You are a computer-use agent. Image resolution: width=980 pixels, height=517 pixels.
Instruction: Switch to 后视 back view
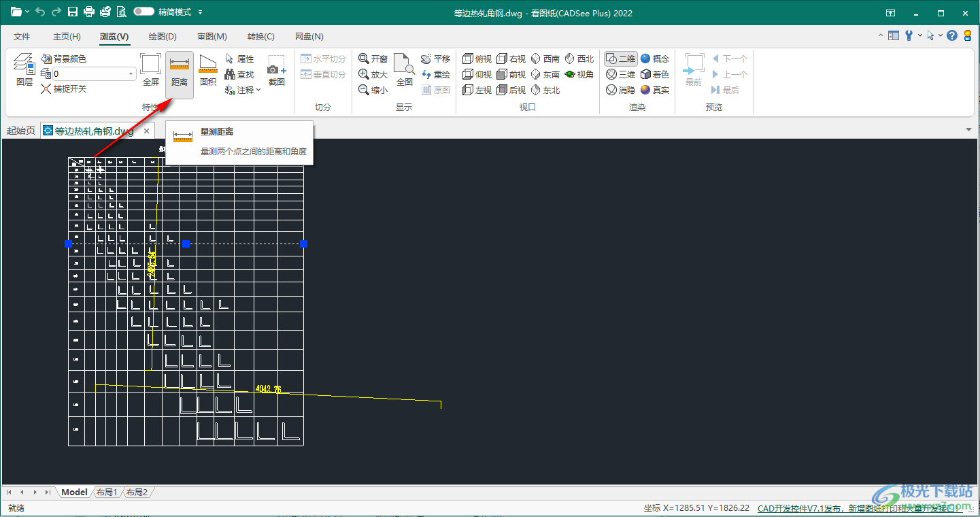pyautogui.click(x=511, y=90)
